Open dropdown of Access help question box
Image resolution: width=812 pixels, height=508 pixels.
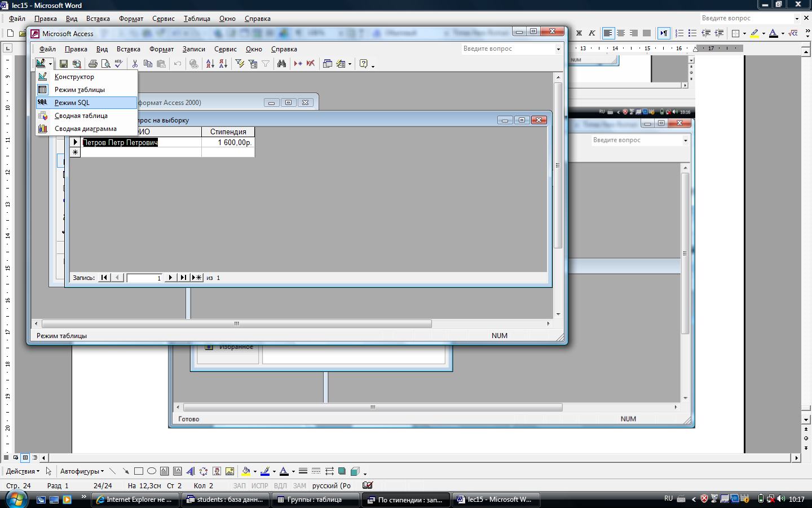[558, 49]
